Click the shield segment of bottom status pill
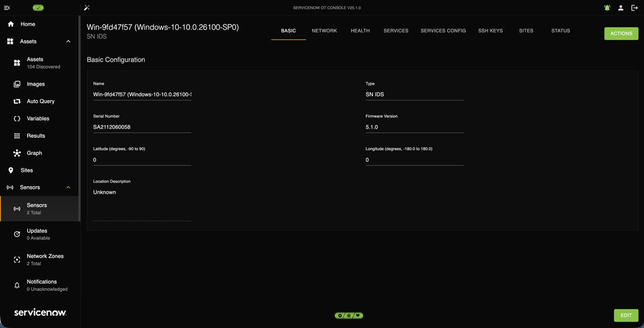The image size is (644, 328). [358, 316]
